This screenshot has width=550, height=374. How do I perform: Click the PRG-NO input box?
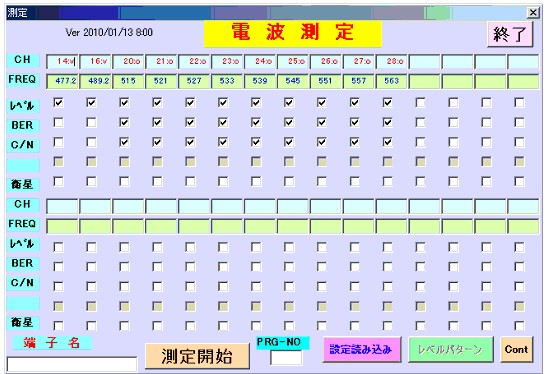pos(286,358)
